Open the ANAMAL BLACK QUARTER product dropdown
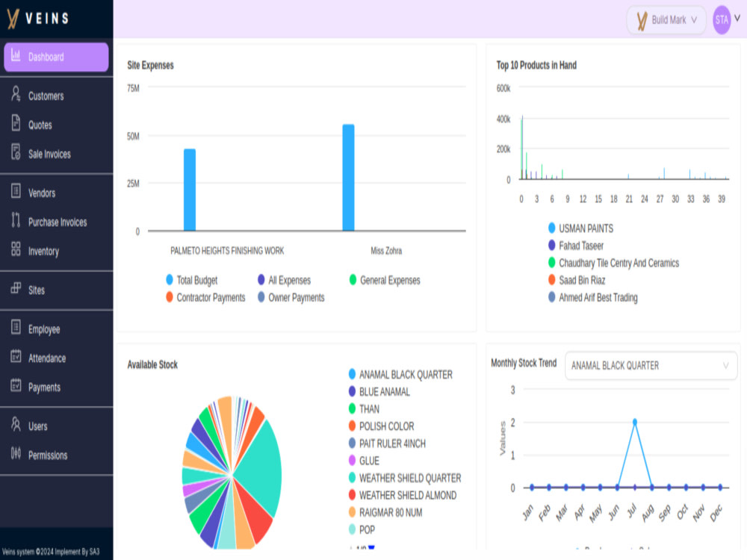This screenshot has height=560, width=747. (x=651, y=366)
